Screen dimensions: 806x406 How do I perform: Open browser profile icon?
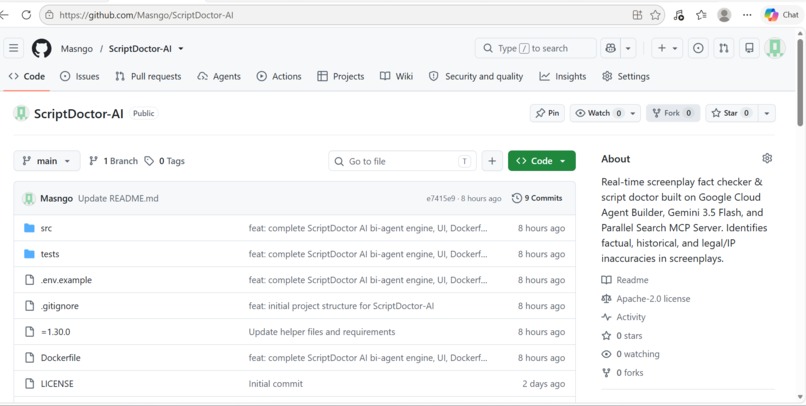[724, 15]
